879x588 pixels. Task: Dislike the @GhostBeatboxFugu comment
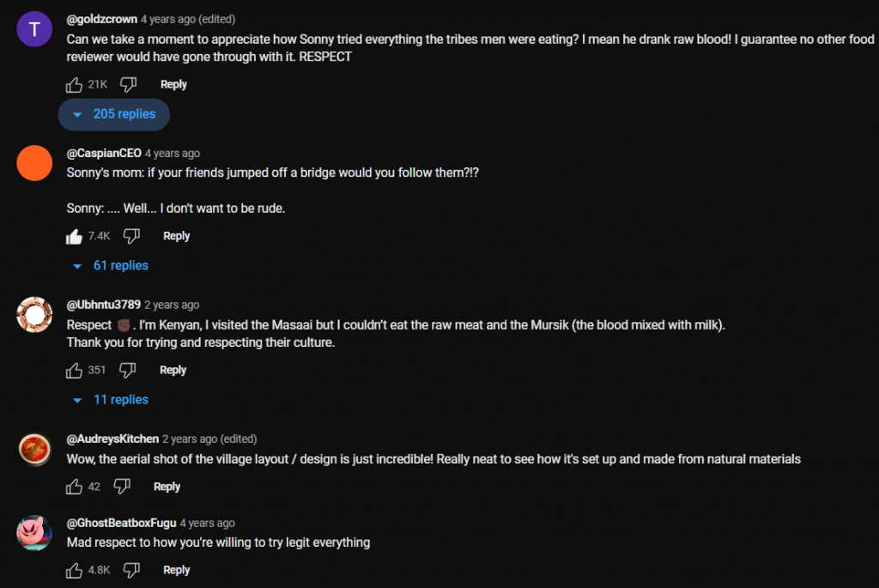[131, 570]
